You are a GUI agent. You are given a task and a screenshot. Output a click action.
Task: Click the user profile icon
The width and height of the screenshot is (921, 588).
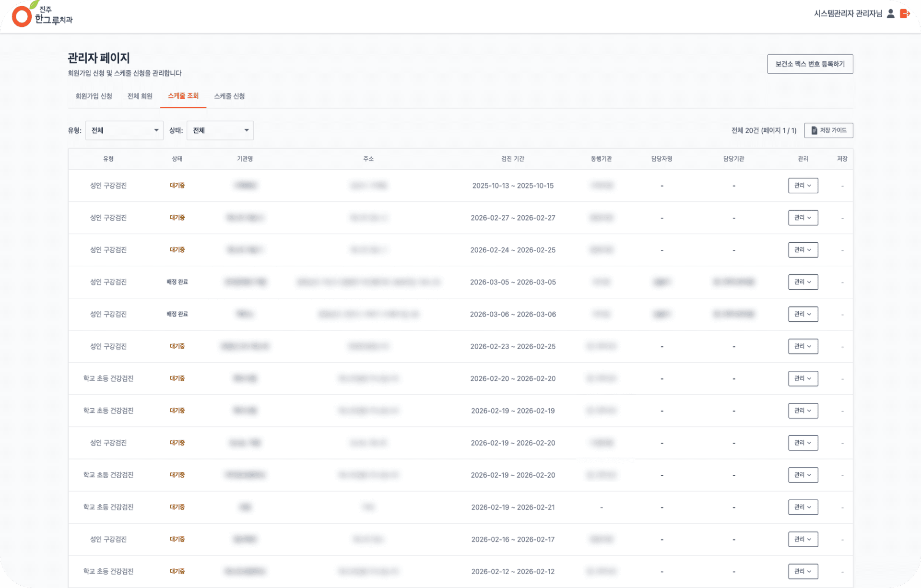click(x=891, y=14)
